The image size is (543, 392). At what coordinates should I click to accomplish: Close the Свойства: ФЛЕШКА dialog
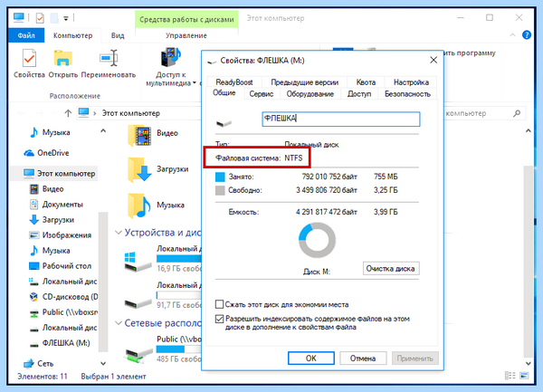click(433, 61)
